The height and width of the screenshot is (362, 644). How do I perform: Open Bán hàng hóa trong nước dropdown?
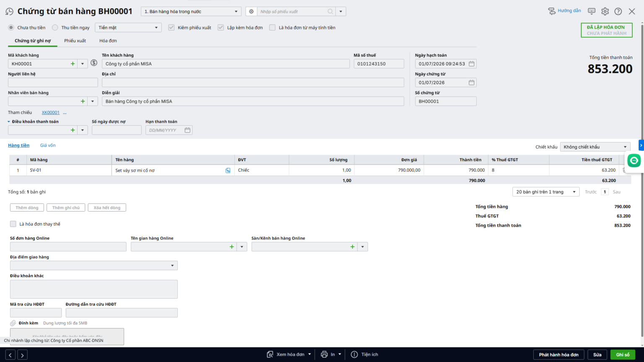coord(191,12)
